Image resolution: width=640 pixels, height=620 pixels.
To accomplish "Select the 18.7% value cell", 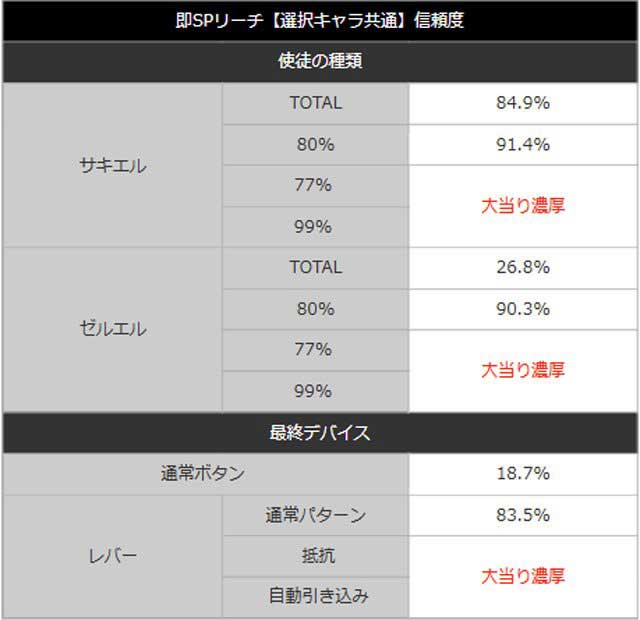I will pos(523,474).
